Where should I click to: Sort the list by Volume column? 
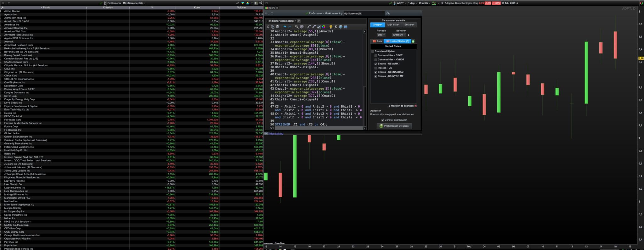[241, 7]
